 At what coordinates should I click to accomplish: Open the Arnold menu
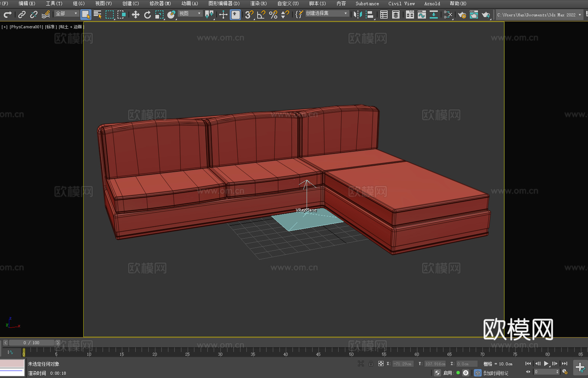point(432,3)
